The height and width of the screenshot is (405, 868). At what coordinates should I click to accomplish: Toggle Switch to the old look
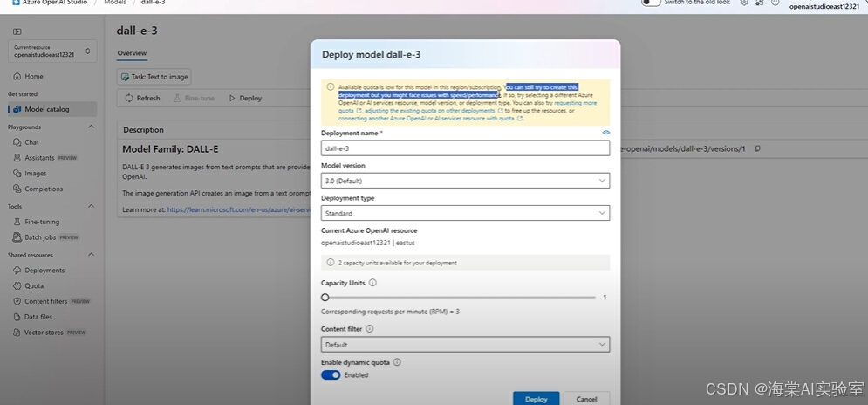[651, 3]
